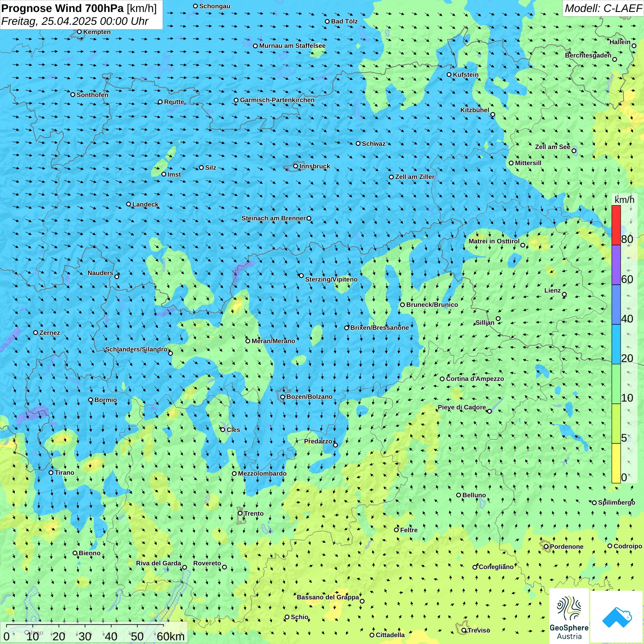Select the Bozen/Bolzano label
The height and width of the screenshot is (644, 644).
tap(309, 397)
